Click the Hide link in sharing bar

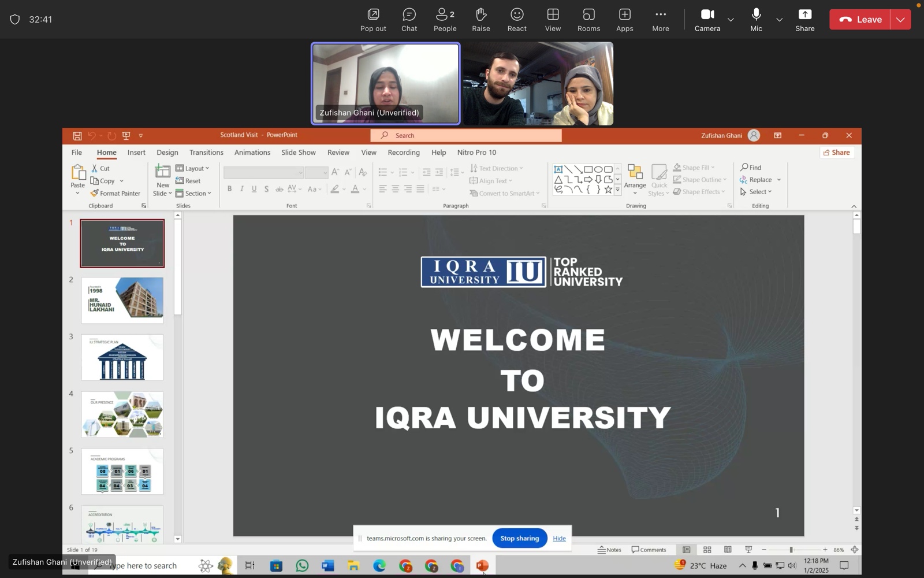(x=559, y=539)
